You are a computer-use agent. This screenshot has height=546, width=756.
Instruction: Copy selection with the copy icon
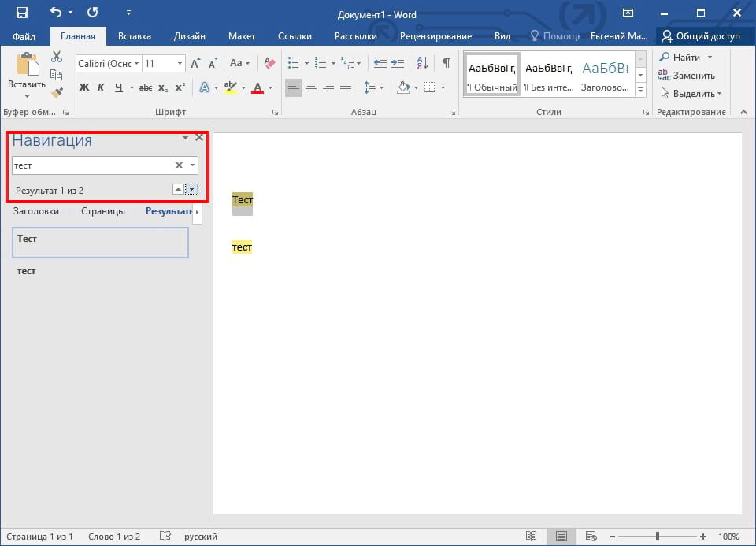click(x=57, y=74)
